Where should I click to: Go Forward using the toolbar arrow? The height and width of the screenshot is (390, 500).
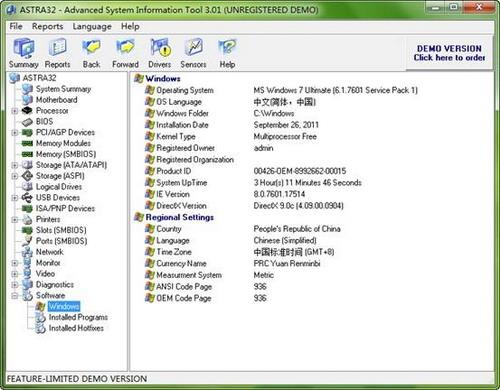pyautogui.click(x=125, y=53)
